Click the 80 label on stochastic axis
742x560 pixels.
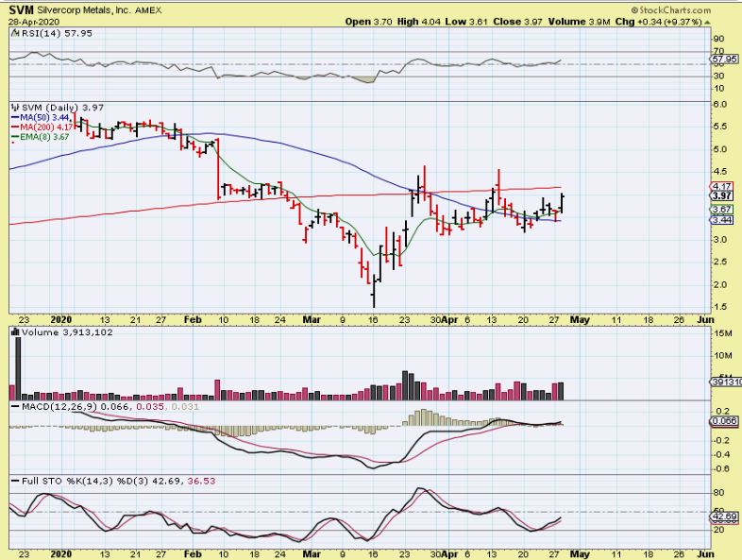click(x=718, y=493)
